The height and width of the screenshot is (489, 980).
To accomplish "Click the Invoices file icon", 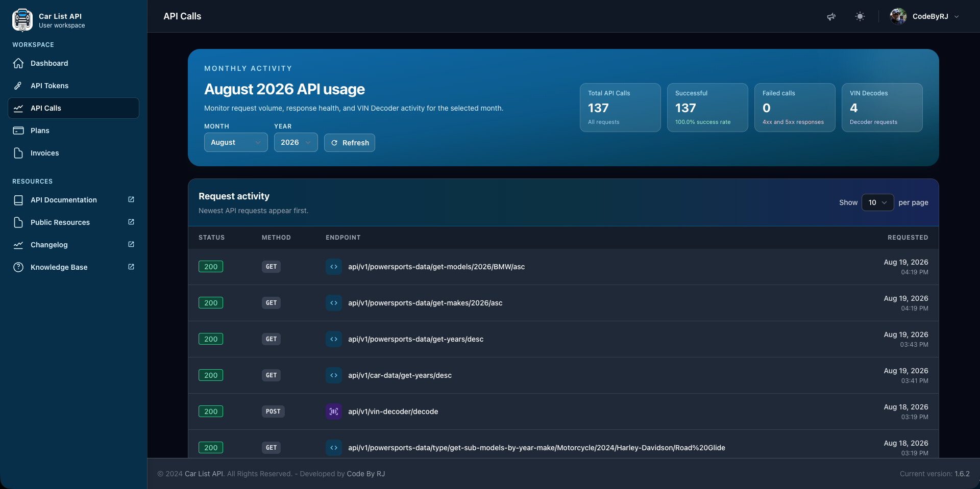I will tap(18, 153).
